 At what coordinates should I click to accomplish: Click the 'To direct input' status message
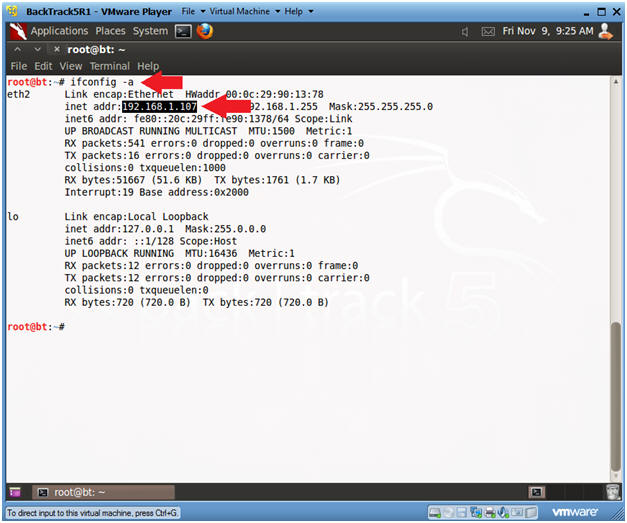(x=92, y=513)
